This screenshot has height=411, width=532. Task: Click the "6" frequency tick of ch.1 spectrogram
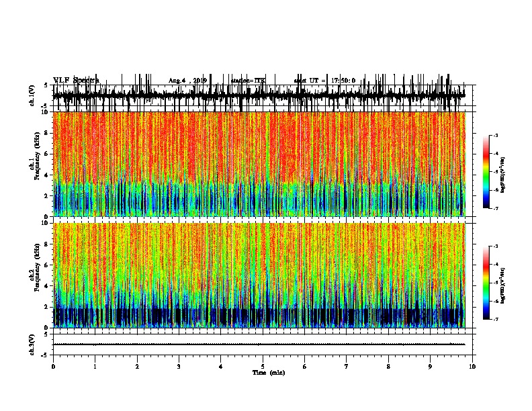click(x=47, y=154)
